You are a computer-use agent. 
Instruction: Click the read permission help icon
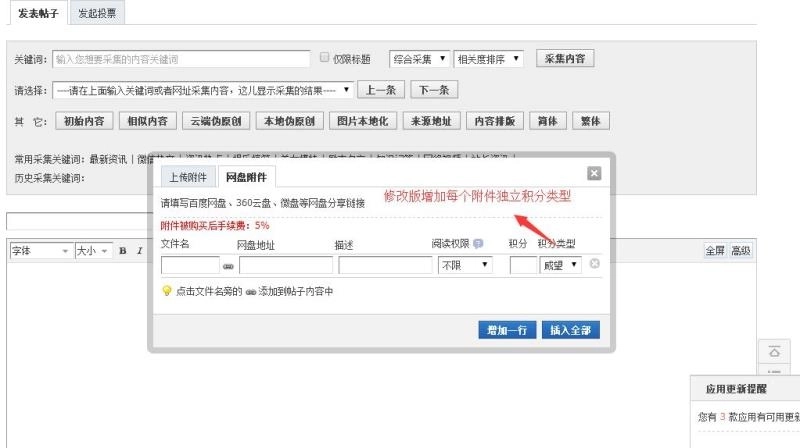[x=478, y=243]
